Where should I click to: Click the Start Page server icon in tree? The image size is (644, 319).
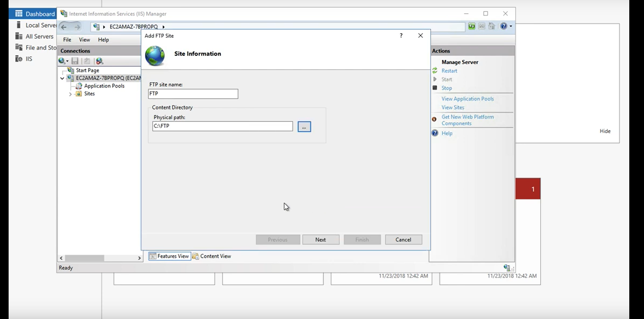[x=71, y=70]
